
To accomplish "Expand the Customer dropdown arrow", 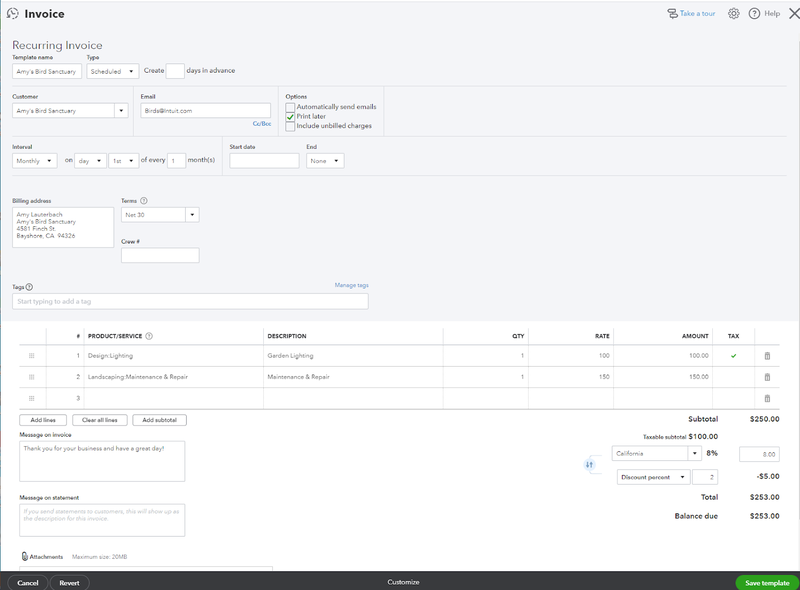I will pos(121,111).
